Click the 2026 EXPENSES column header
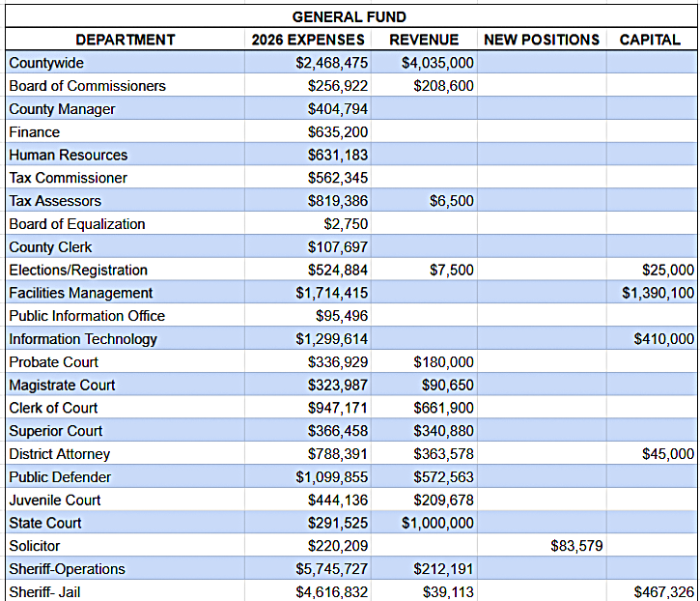 (308, 40)
